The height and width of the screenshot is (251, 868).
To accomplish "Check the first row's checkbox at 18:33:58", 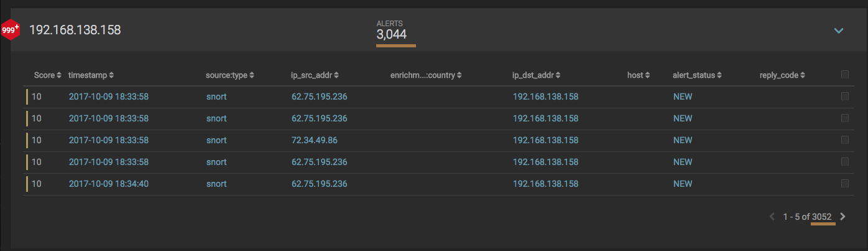I will [844, 97].
